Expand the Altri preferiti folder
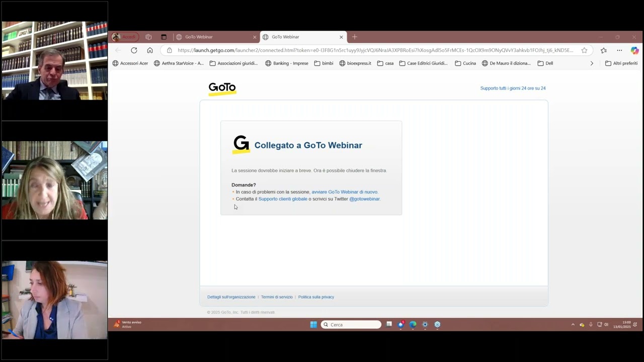The image size is (644, 362). 621,63
